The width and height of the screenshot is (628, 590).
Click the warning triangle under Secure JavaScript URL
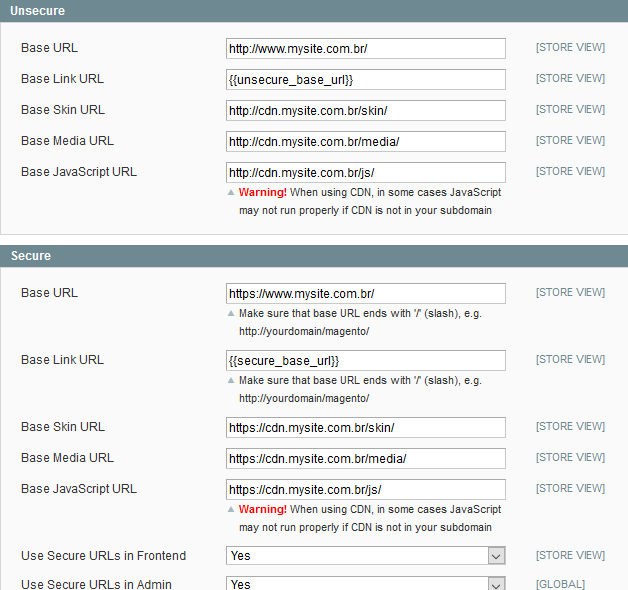231,510
